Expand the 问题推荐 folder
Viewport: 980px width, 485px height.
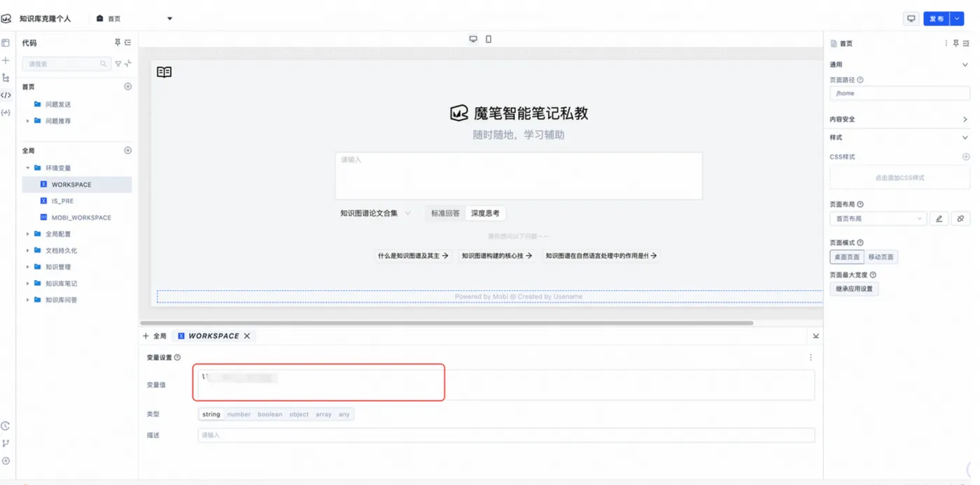pos(28,121)
